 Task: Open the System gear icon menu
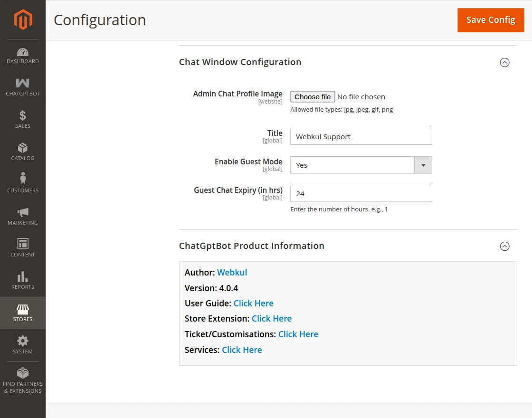point(23,345)
